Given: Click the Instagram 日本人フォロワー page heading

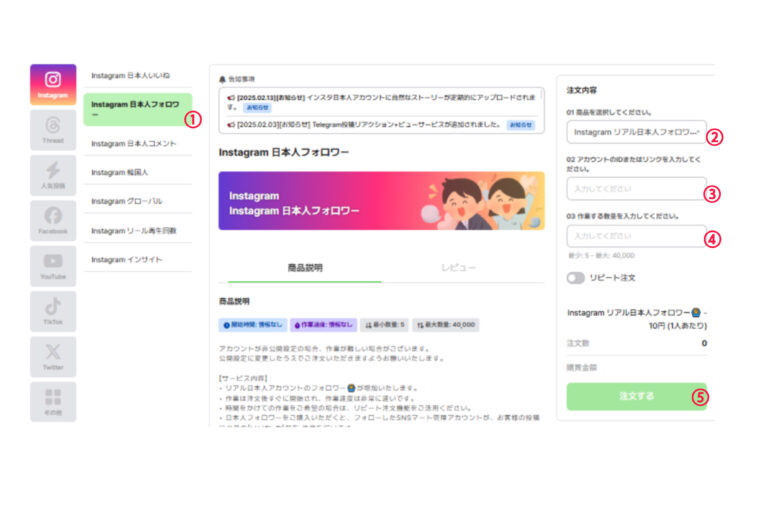Looking at the screenshot, I should (284, 152).
